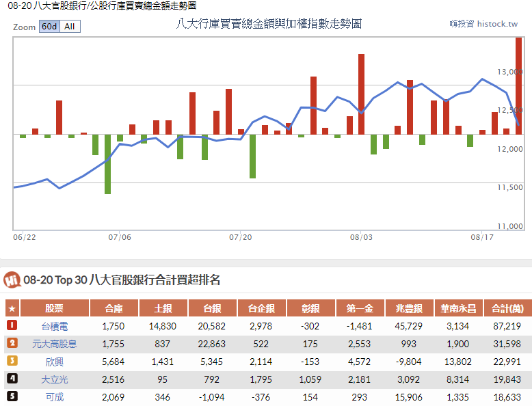Click the deep green bar near 07/20
Screen dimensions: 532x406
click(x=252, y=157)
